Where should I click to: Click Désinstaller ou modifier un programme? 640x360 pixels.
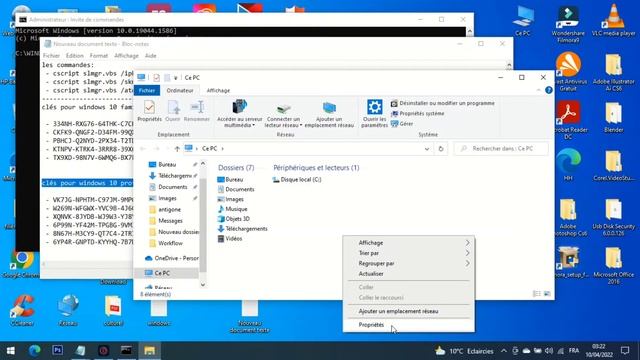442,103
